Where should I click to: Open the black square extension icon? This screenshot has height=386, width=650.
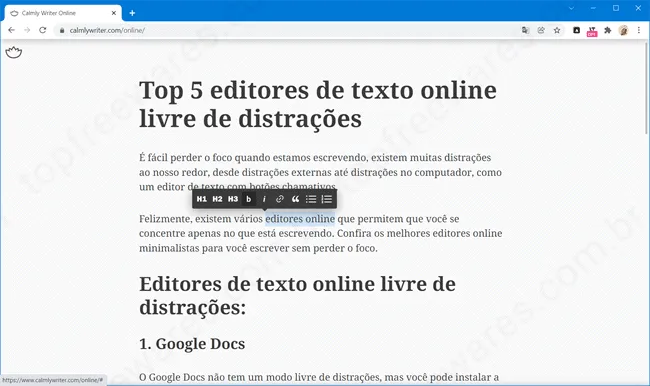pyautogui.click(x=577, y=30)
